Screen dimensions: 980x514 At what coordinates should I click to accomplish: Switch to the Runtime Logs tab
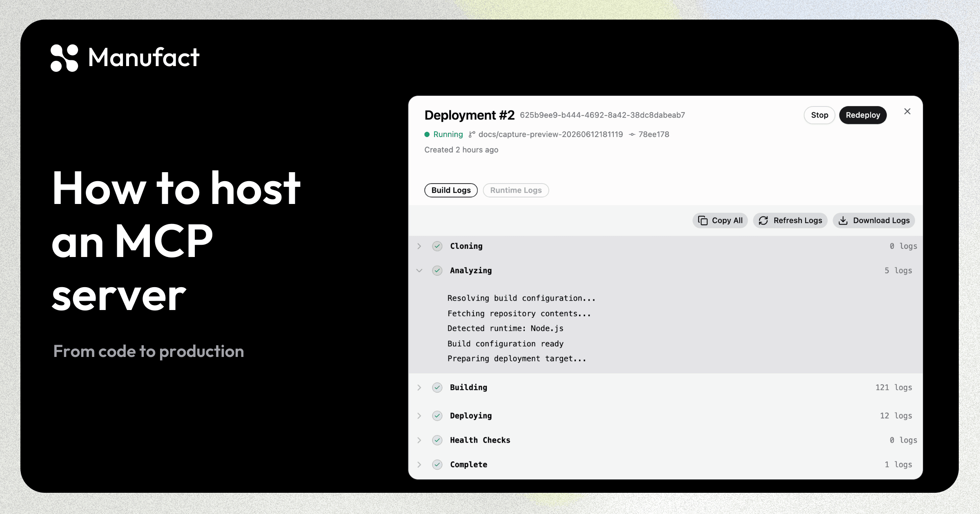tap(516, 190)
